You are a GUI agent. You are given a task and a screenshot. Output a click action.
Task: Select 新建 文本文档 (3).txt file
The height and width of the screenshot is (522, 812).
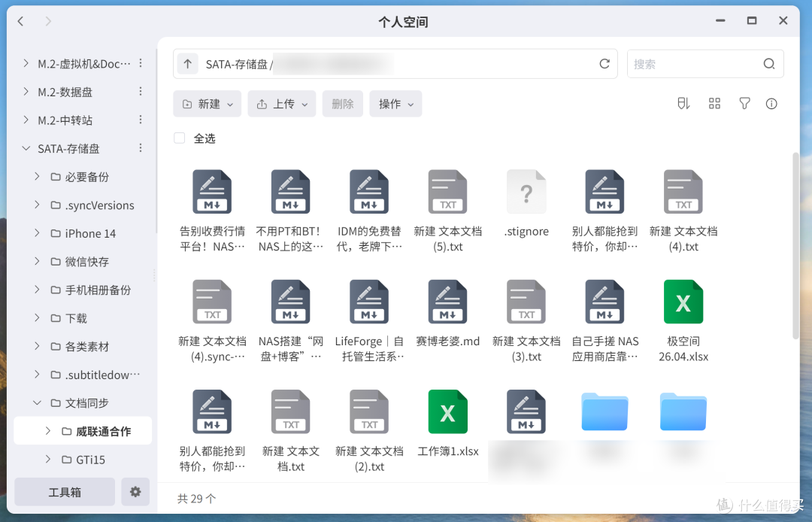pyautogui.click(x=526, y=302)
